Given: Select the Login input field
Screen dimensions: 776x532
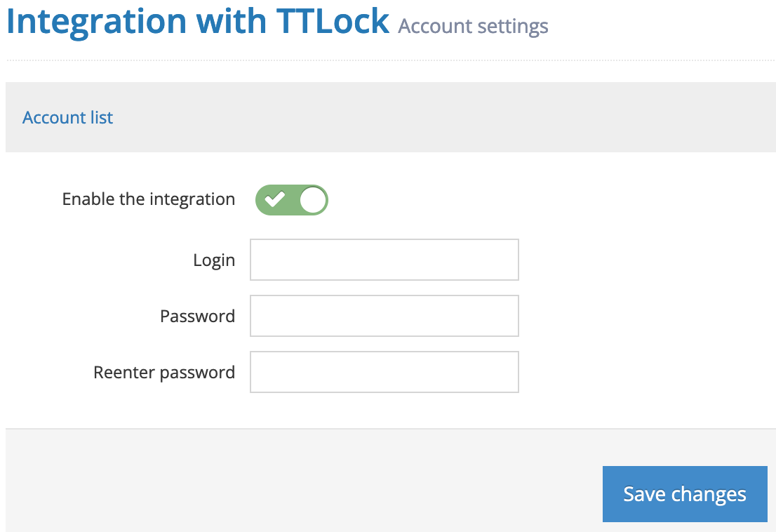Looking at the screenshot, I should [384, 260].
